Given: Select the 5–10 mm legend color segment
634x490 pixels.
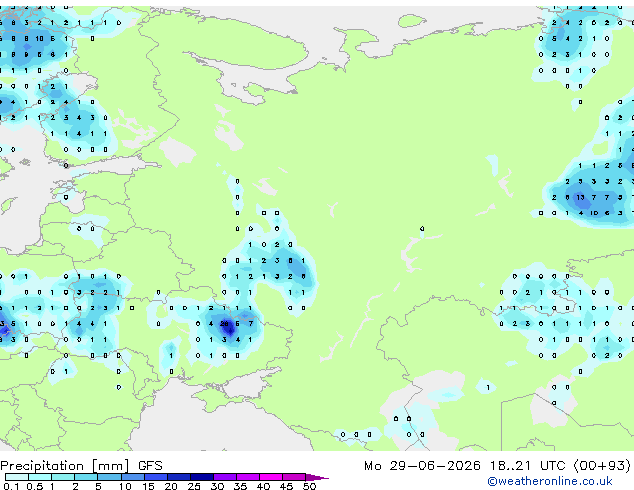Looking at the screenshot, I should [x=109, y=477].
